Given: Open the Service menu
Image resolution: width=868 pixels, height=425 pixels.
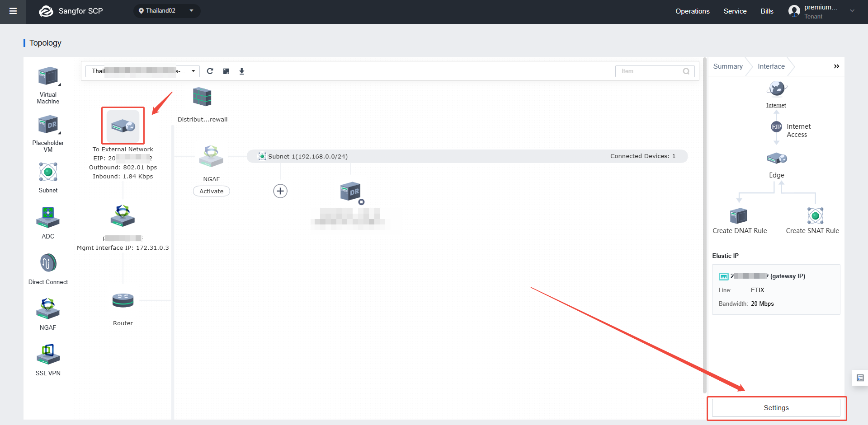Looking at the screenshot, I should click(735, 11).
